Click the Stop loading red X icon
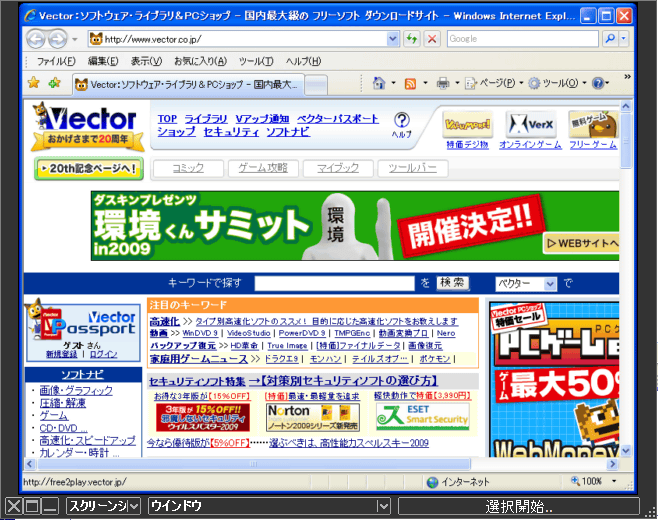The image size is (658, 520). point(431,39)
